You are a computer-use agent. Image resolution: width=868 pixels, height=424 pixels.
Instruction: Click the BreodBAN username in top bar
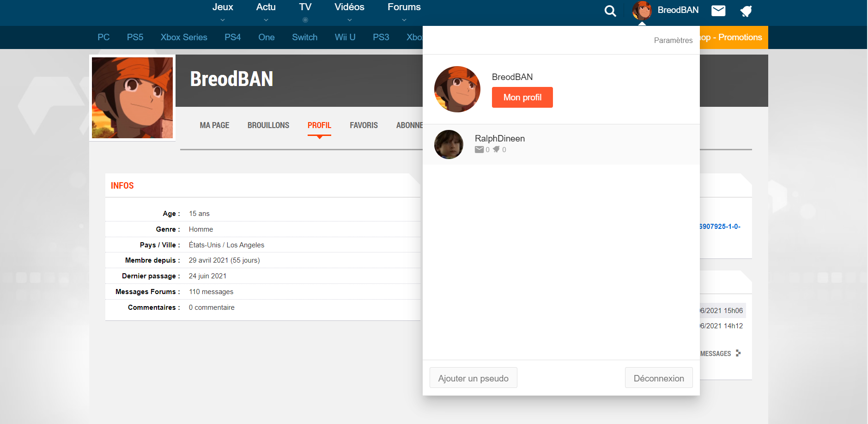[x=678, y=10]
